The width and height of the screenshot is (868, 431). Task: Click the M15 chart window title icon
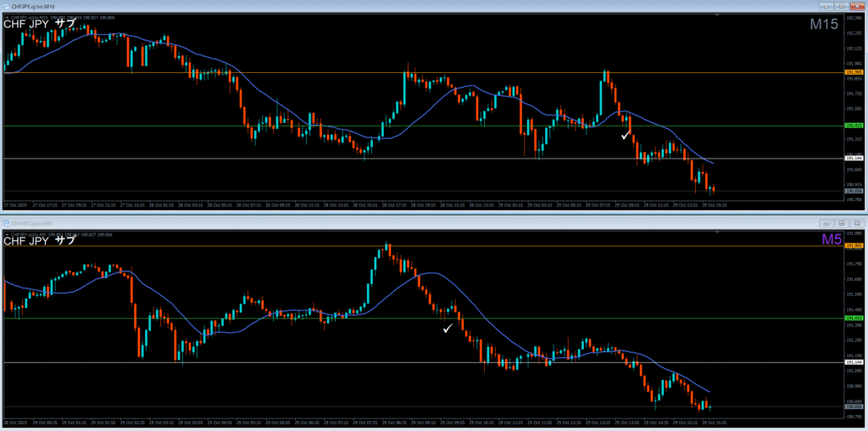point(7,7)
